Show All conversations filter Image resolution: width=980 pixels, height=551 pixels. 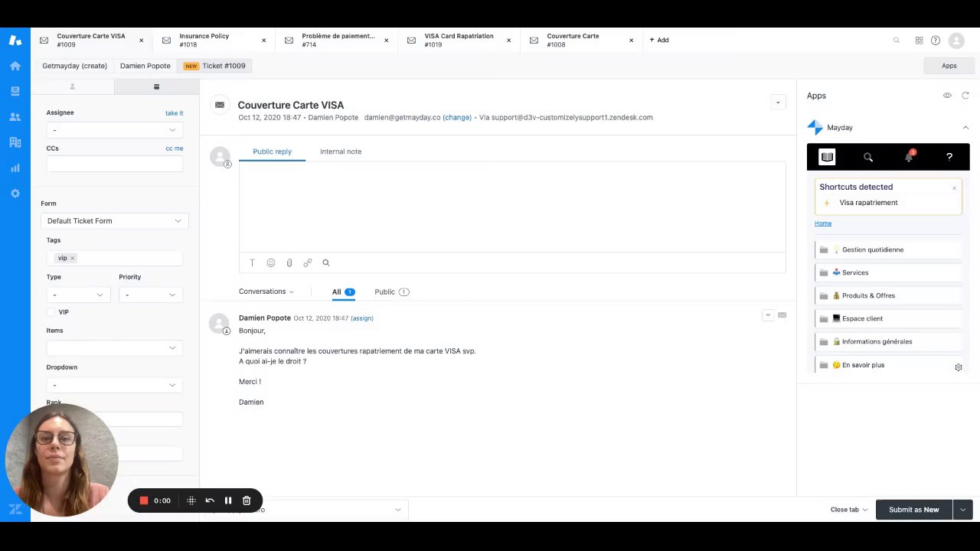click(343, 292)
